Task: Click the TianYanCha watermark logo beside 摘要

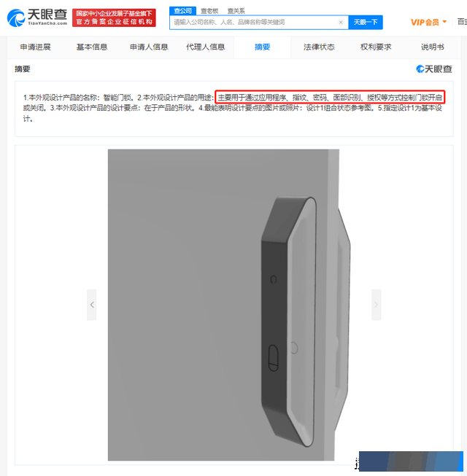Action: click(434, 69)
